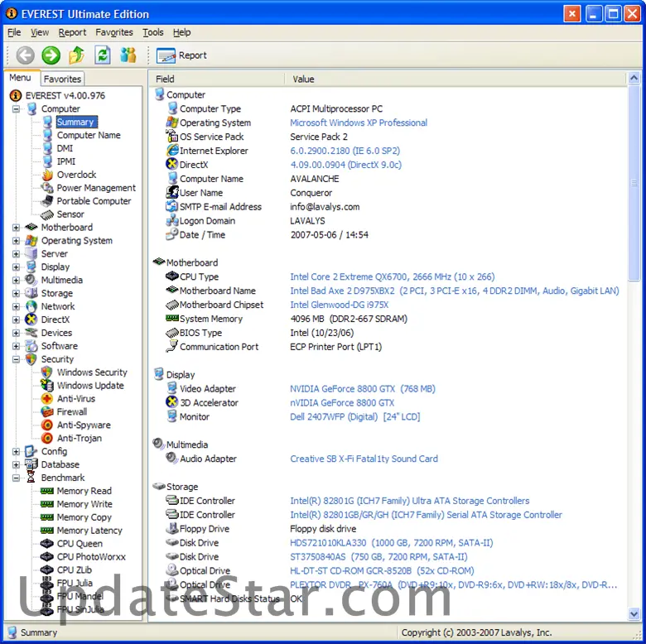Select the Memory Read benchmark icon

click(47, 491)
